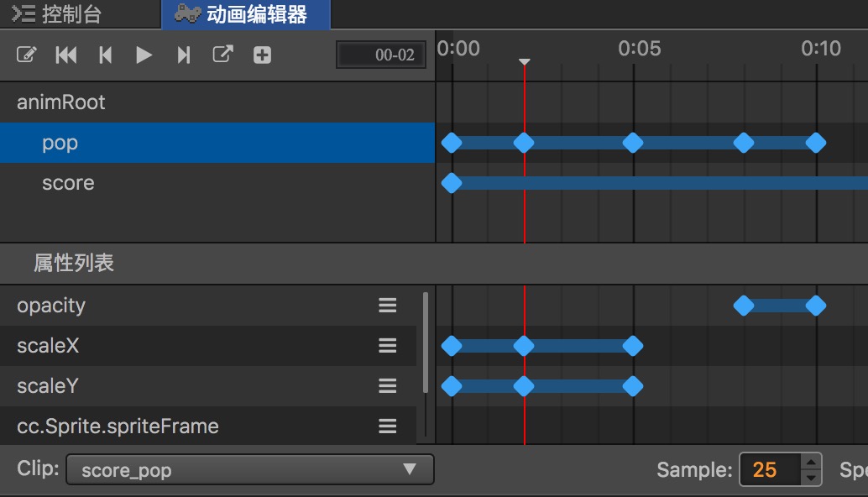This screenshot has height=497, width=868.
Task: Select pop track keyframe at 0:10
Action: [x=816, y=143]
